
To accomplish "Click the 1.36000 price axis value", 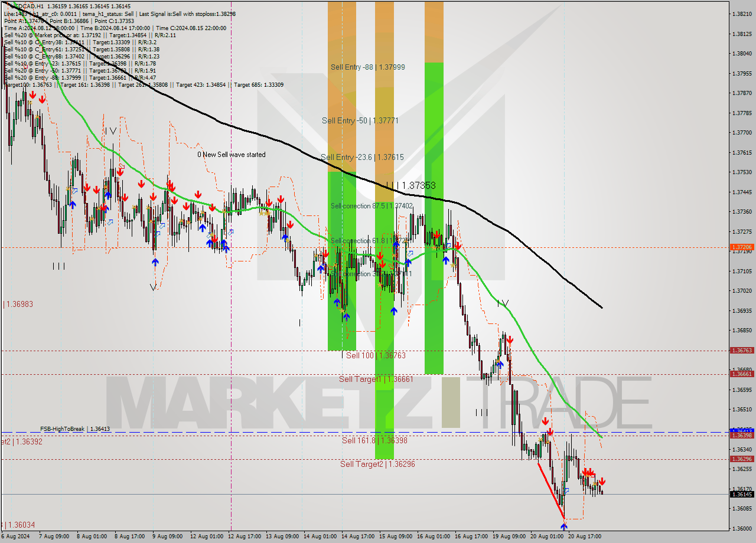I will (742, 528).
